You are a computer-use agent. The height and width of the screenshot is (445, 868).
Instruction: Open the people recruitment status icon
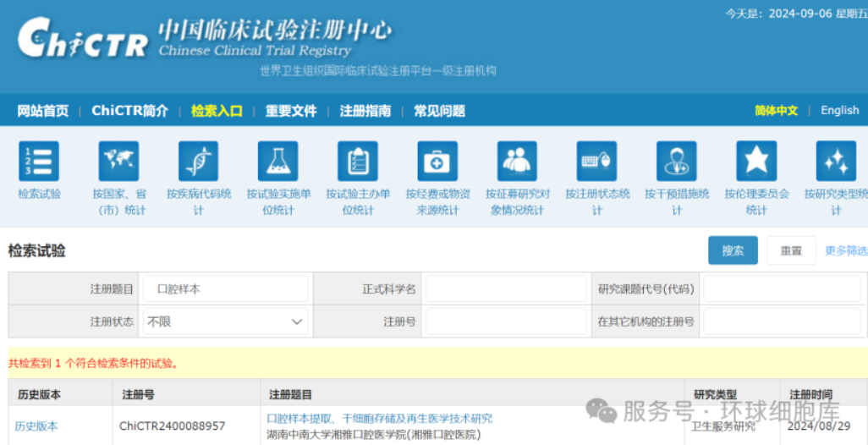click(x=517, y=162)
